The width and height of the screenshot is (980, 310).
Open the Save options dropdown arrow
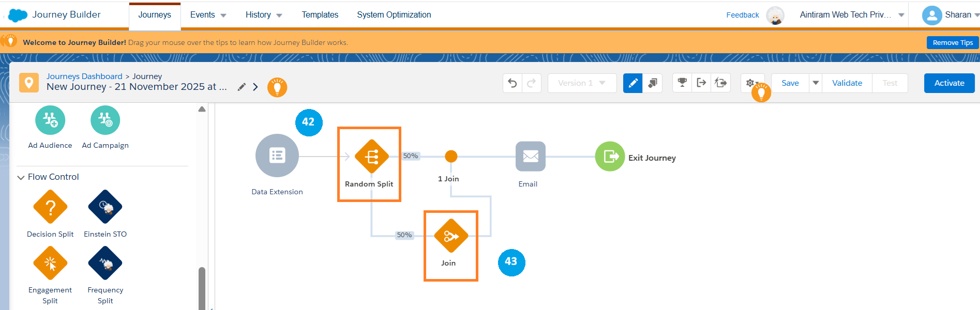(816, 83)
